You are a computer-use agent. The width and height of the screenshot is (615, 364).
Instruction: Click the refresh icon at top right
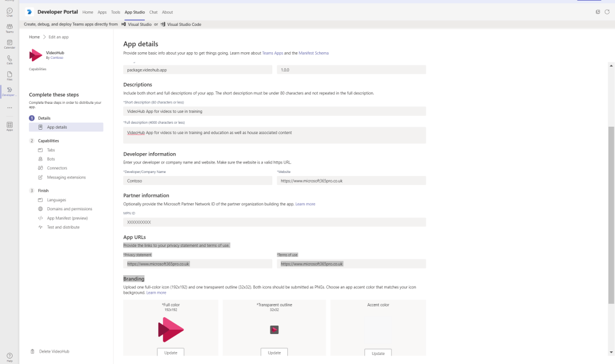[607, 12]
